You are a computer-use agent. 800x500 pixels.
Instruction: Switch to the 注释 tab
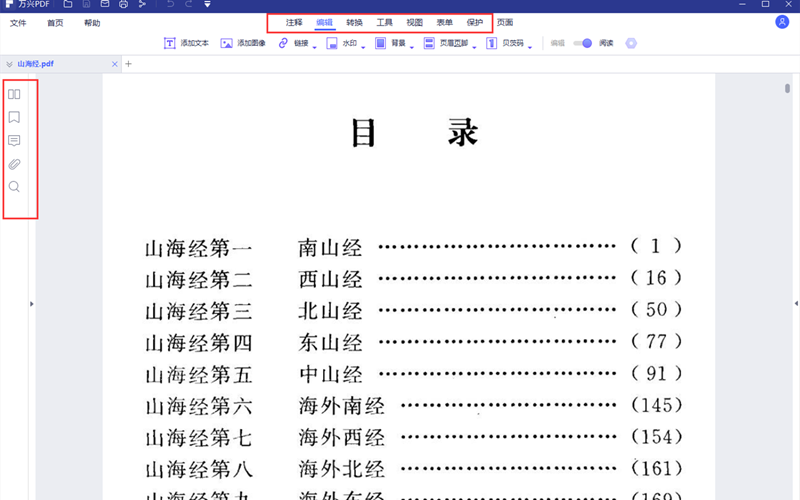294,22
